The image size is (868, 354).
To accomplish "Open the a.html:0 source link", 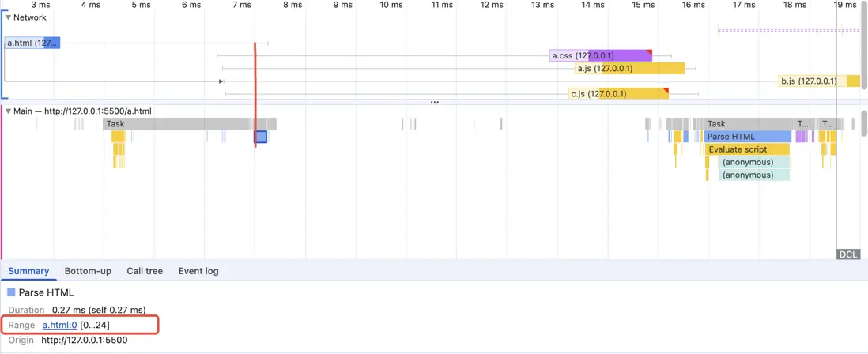I will 59,325.
